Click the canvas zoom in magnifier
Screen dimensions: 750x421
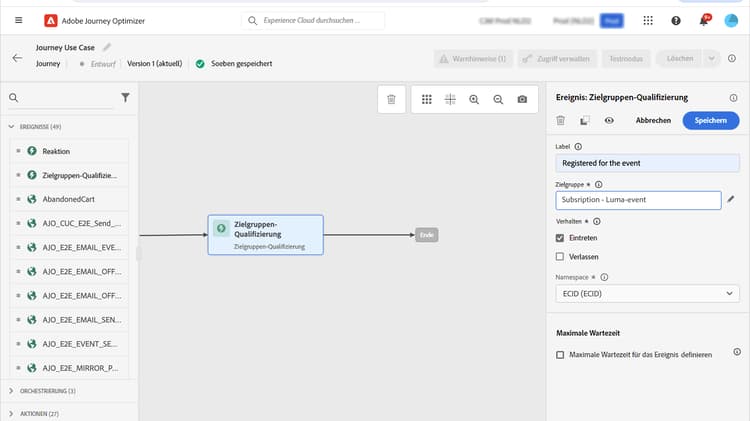pyautogui.click(x=474, y=99)
